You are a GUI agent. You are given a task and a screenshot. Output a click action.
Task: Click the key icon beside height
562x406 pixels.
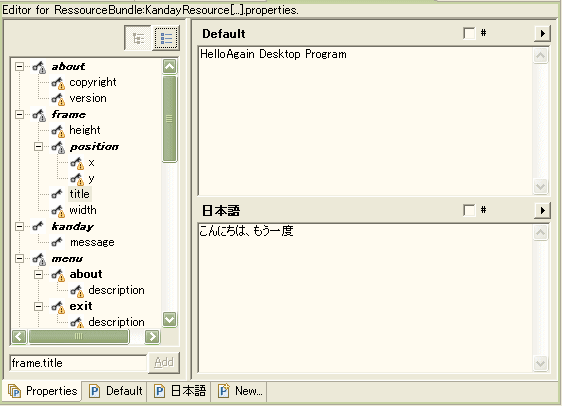coord(58,130)
